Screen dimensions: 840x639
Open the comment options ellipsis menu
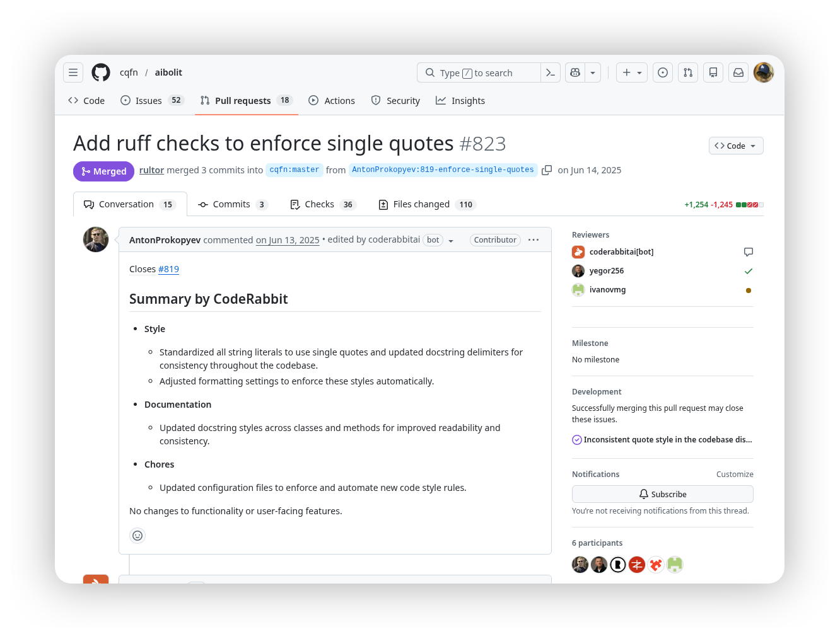tap(534, 240)
